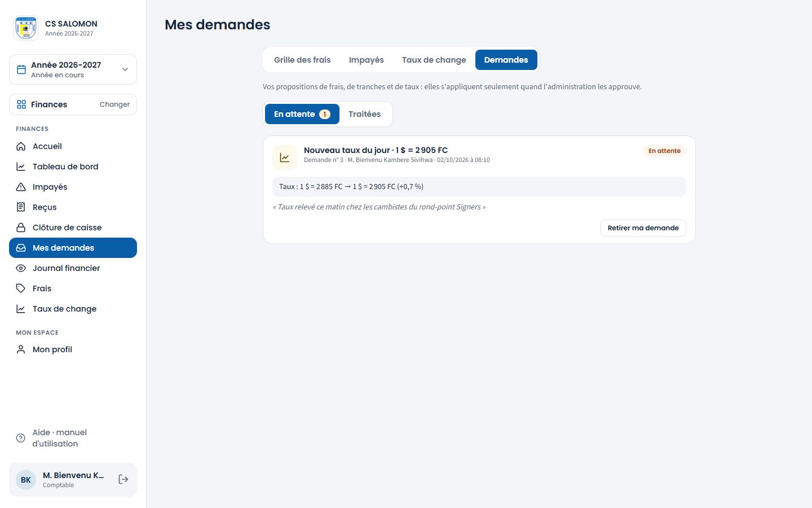Log out with the sign-out icon
The height and width of the screenshot is (508, 812).
pos(123,479)
